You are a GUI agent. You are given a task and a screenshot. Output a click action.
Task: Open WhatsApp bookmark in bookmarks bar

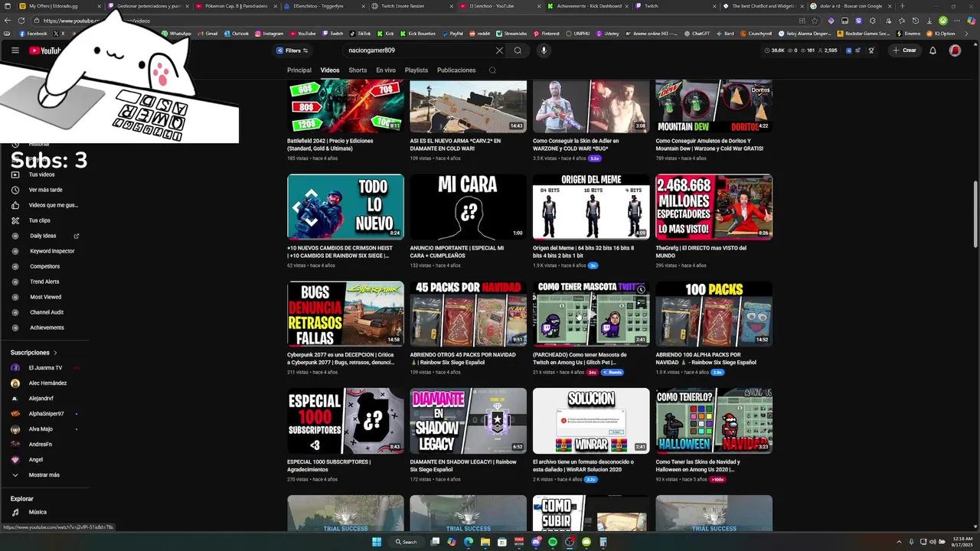pyautogui.click(x=177, y=34)
